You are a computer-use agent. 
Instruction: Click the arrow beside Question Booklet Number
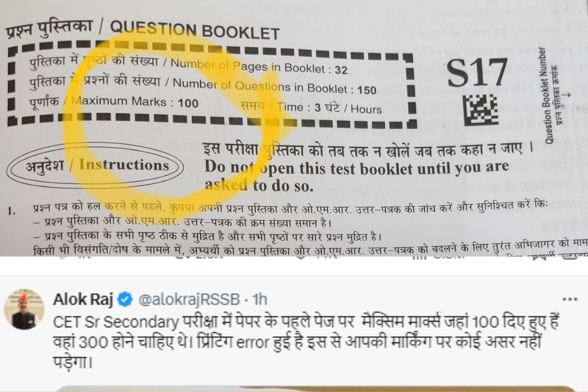coord(567,95)
